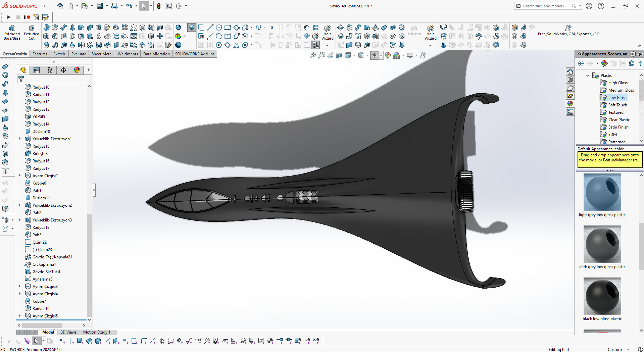Click the FeatureManager tree filter field
This screenshot has height=352, width=644.
pyautogui.click(x=54, y=79)
